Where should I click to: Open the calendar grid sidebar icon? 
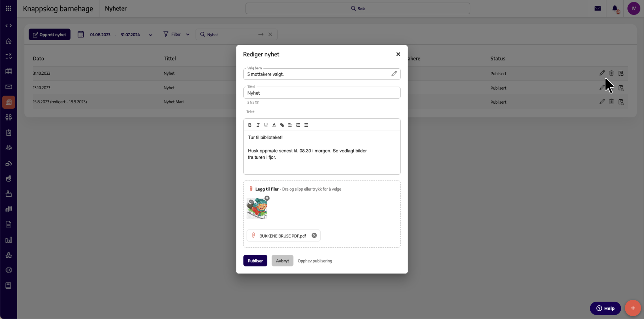[x=9, y=71]
